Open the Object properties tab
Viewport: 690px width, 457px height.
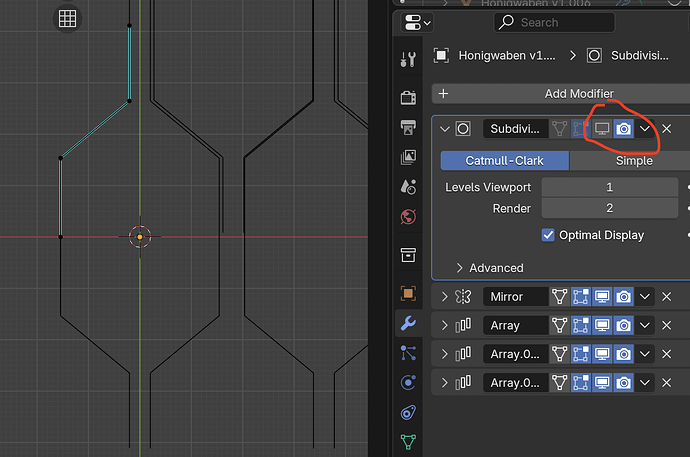click(408, 293)
